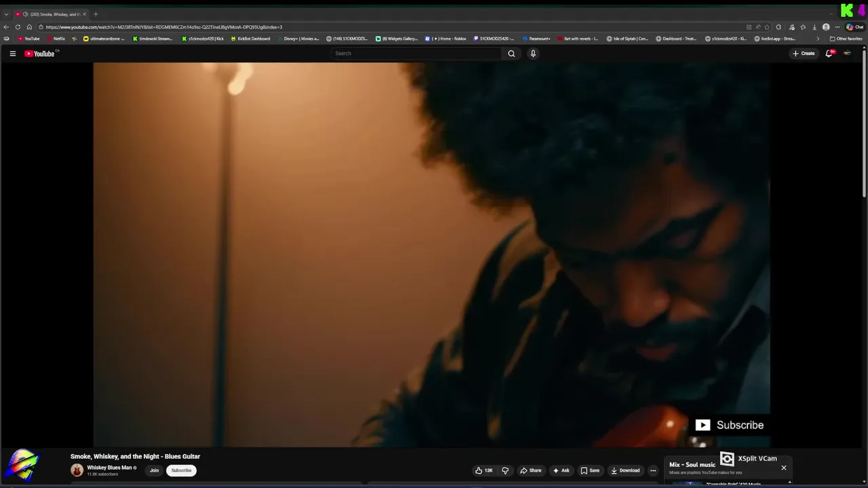Click the YouTube search field
The width and height of the screenshot is (868, 488).
(415, 54)
